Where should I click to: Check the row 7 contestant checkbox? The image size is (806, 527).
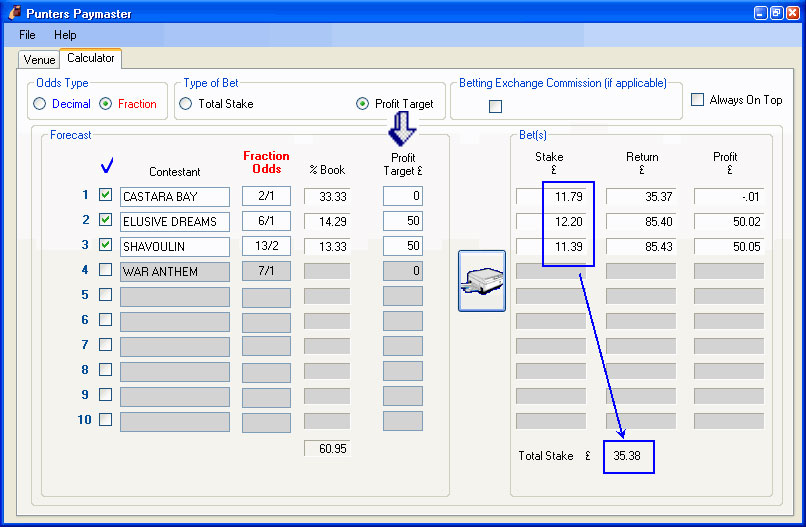click(105, 344)
